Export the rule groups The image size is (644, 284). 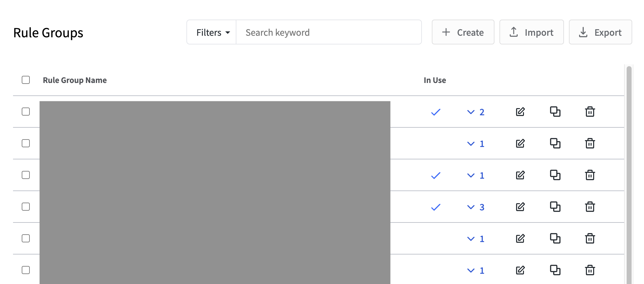pos(600,32)
